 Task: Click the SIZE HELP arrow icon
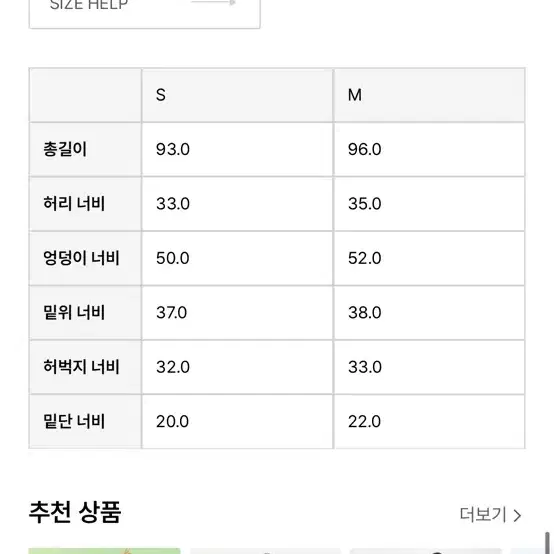click(x=214, y=3)
